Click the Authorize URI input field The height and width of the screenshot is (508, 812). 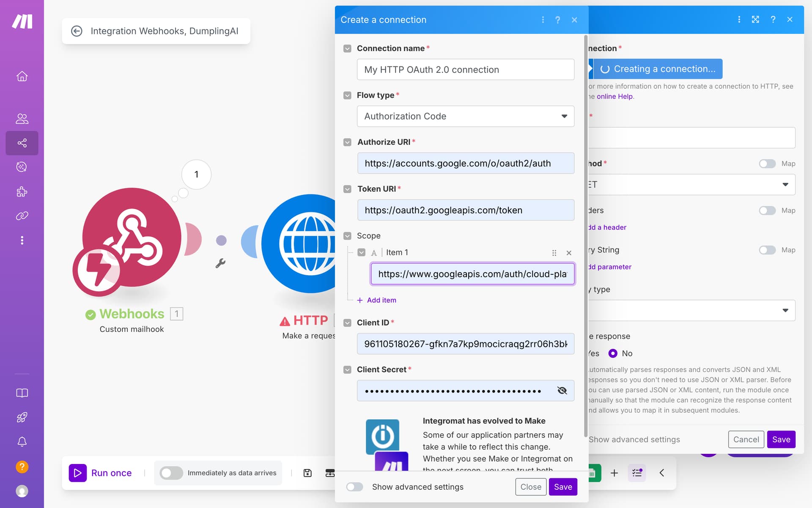pyautogui.click(x=466, y=163)
